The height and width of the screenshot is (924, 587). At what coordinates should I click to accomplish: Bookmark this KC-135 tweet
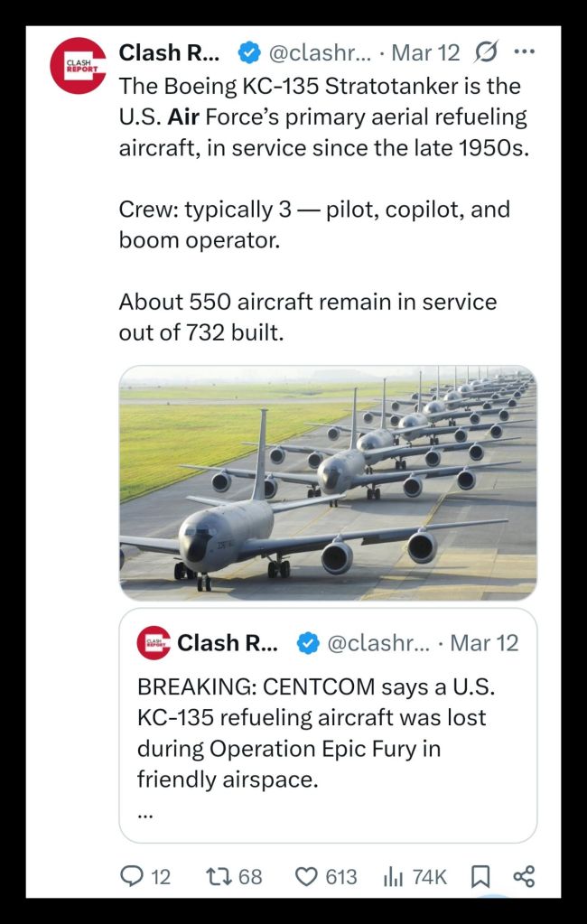tap(481, 876)
